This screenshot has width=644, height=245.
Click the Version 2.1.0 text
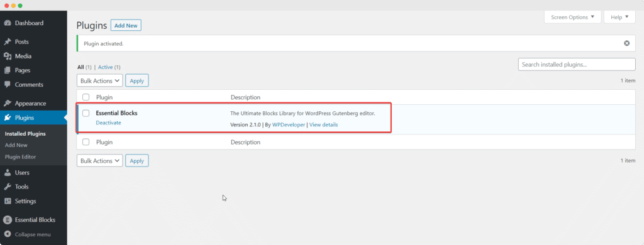(x=246, y=125)
